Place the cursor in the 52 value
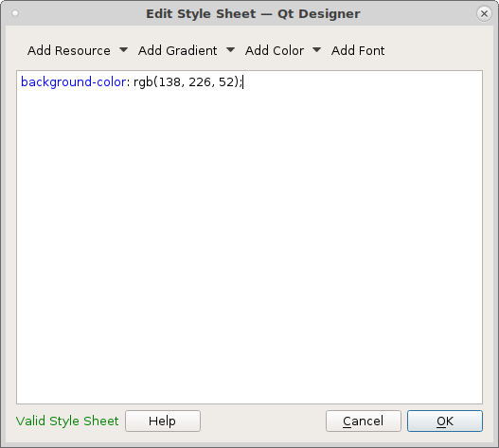Viewport: 499px width, 448px height. point(226,82)
